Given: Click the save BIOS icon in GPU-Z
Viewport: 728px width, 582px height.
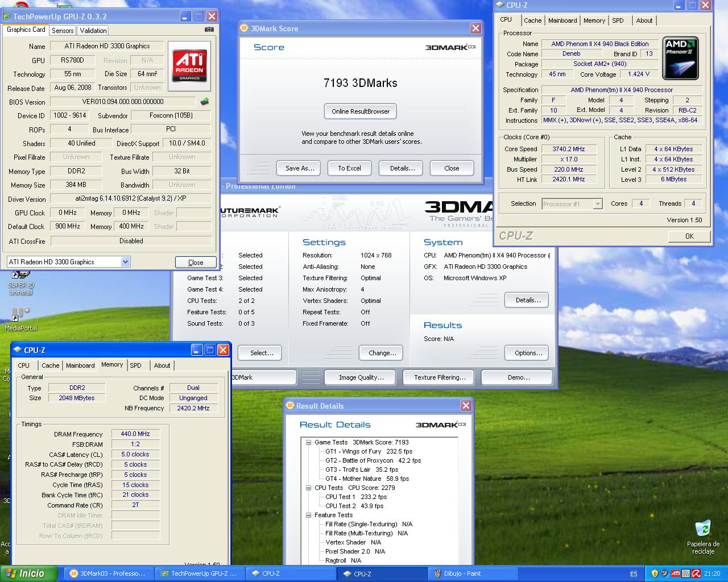Looking at the screenshot, I should pyautogui.click(x=205, y=102).
